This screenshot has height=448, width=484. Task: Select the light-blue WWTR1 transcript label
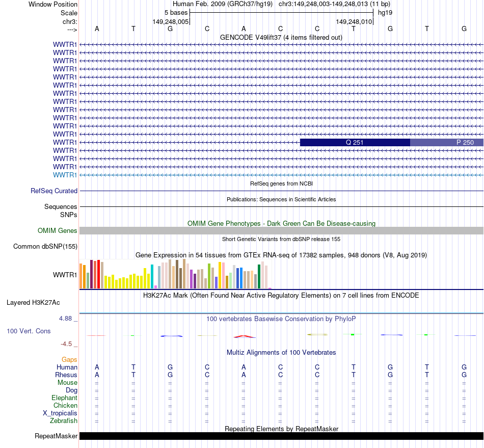[x=65, y=175]
